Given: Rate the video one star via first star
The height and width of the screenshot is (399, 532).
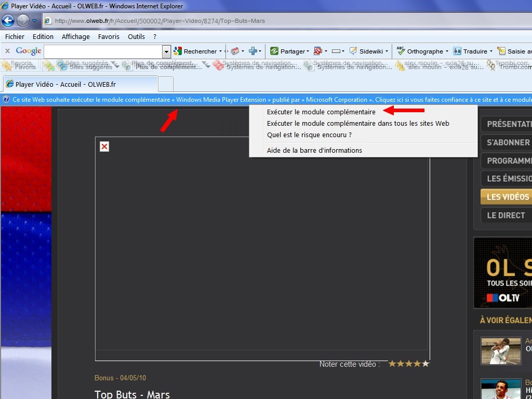Looking at the screenshot, I should point(393,364).
